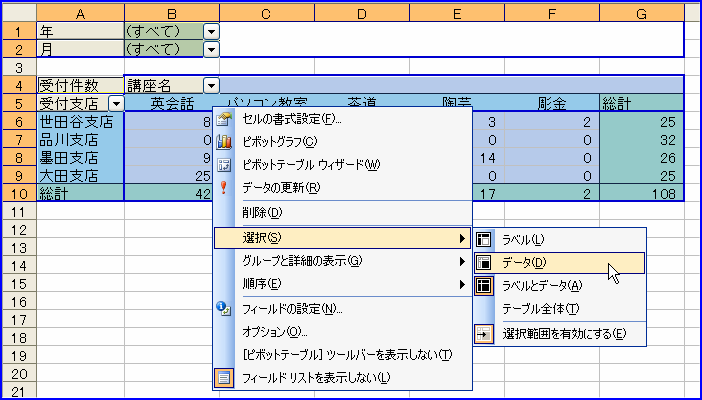Open the 年 page field dropdown
Screen dimensions: 702x400
211,31
